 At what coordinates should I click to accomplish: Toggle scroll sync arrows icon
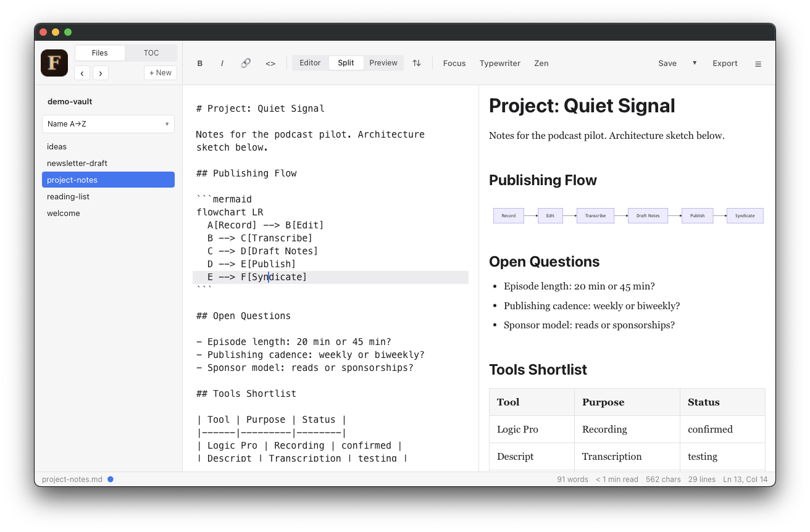pyautogui.click(x=417, y=63)
